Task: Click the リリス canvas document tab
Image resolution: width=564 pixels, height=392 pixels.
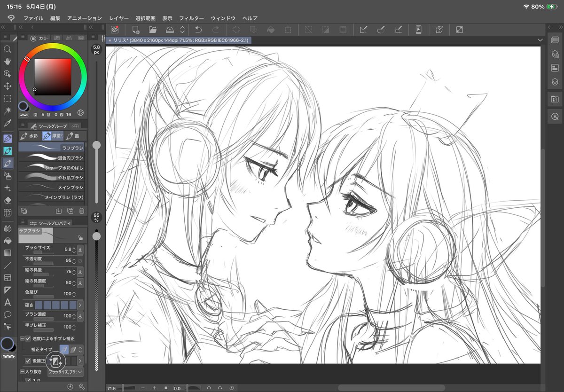Action: pyautogui.click(x=179, y=40)
